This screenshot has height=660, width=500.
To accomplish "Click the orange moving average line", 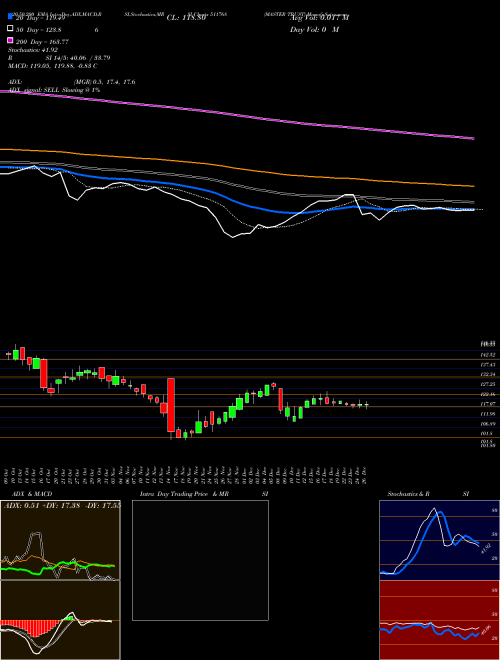I will [x=236, y=166].
